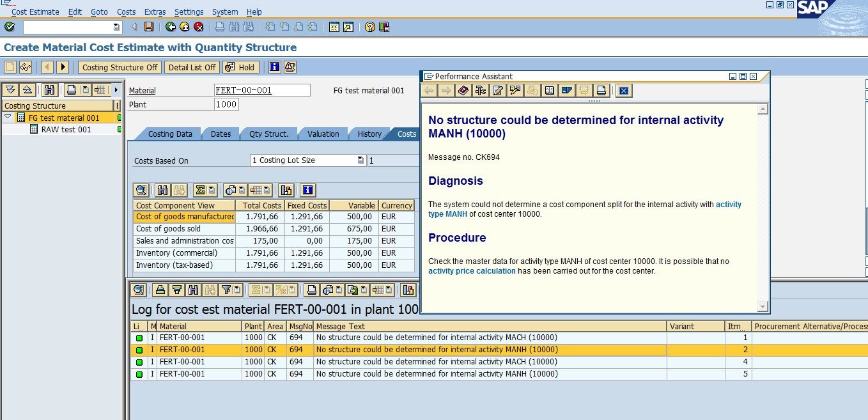The height and width of the screenshot is (420, 868).
Task: Expand all nodes in Costing Structure toolbar
Action: pyautogui.click(x=10, y=90)
